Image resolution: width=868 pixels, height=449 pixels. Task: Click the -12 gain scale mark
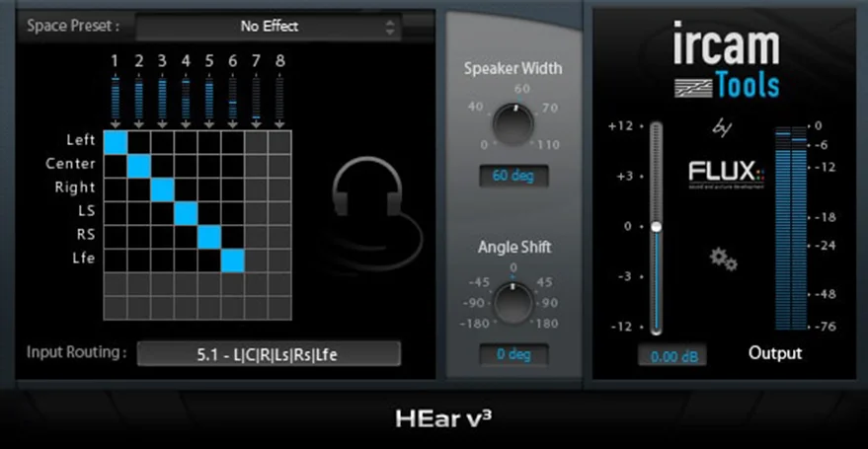coord(620,327)
